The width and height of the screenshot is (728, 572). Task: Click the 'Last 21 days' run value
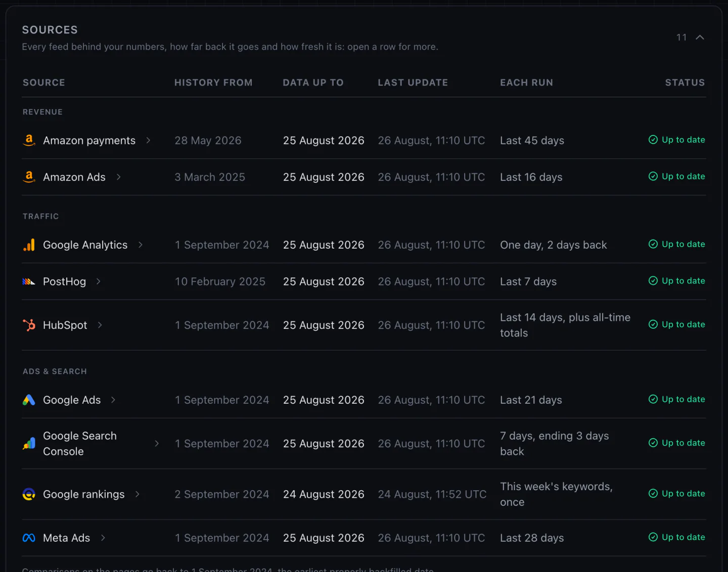pos(531,400)
